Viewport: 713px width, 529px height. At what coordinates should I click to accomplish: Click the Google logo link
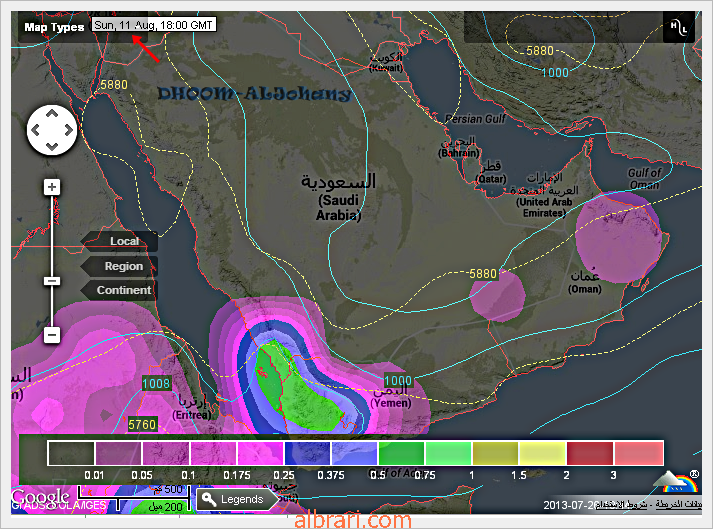[x=40, y=496]
